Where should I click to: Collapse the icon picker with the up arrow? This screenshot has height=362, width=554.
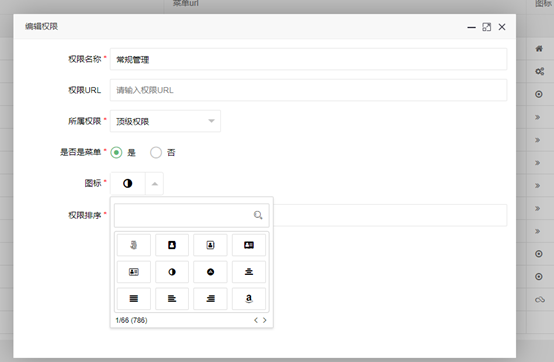pyautogui.click(x=154, y=183)
